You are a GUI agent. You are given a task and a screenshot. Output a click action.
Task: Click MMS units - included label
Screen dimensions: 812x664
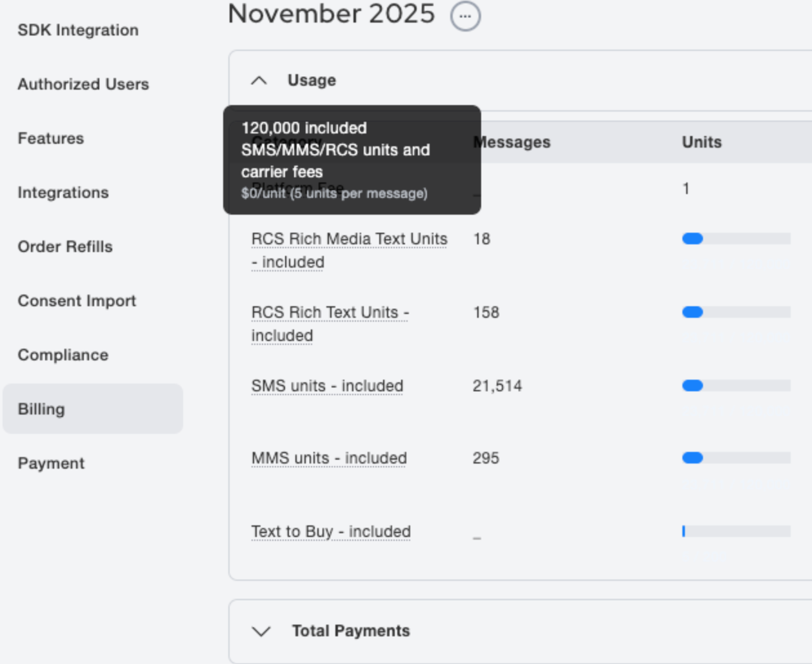click(x=329, y=458)
